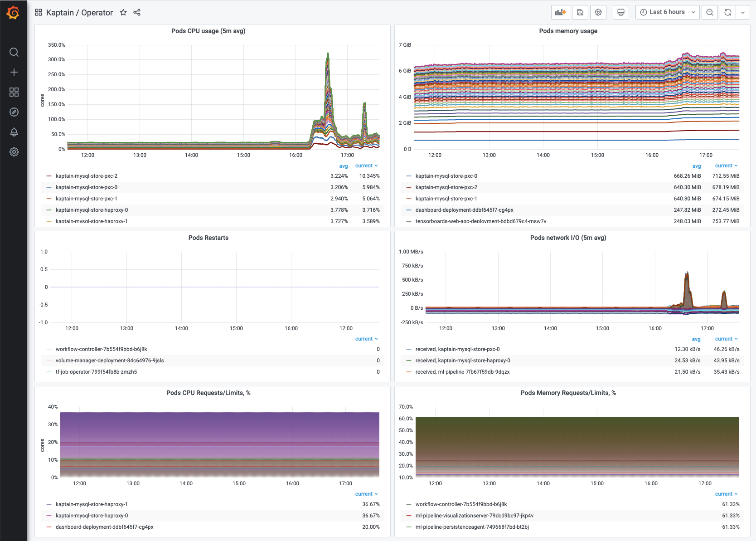Open the Pods memory usage panel title menu
The width and height of the screenshot is (756, 541).
coord(568,31)
